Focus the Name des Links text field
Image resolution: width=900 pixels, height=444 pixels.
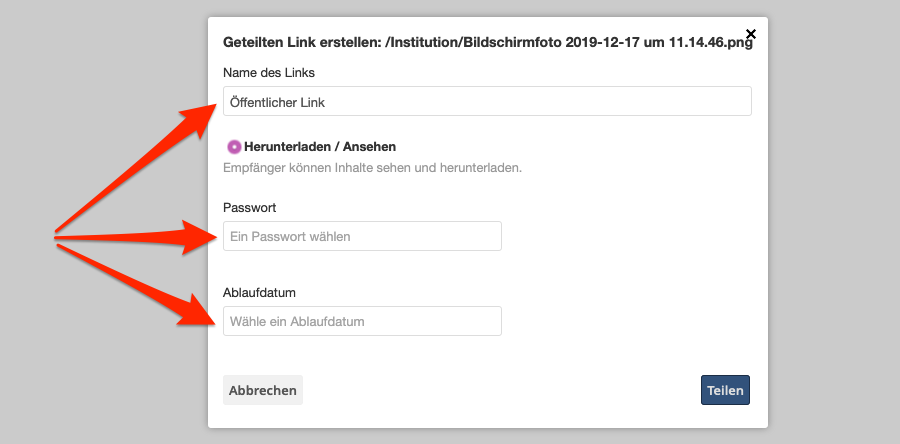click(x=487, y=101)
